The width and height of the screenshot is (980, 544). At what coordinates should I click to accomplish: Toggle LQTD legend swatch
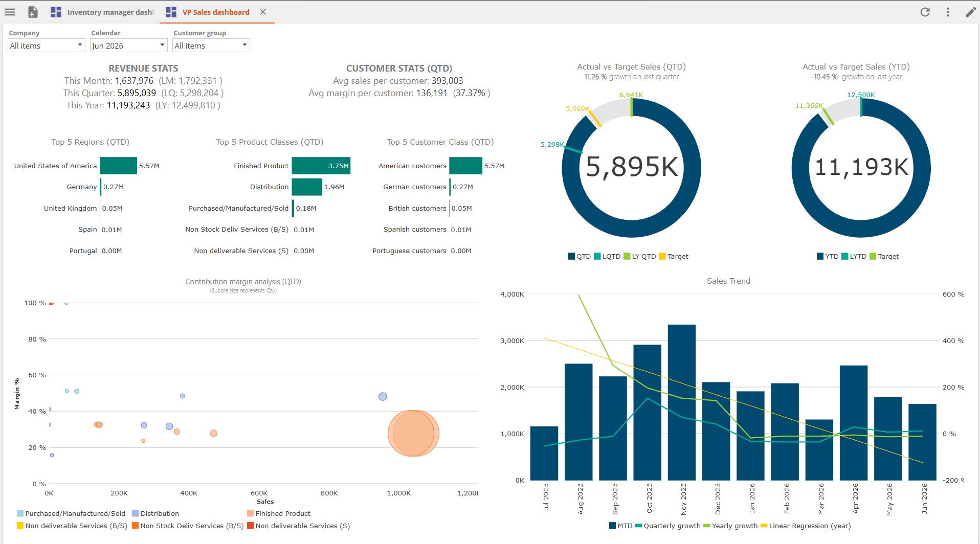click(597, 256)
